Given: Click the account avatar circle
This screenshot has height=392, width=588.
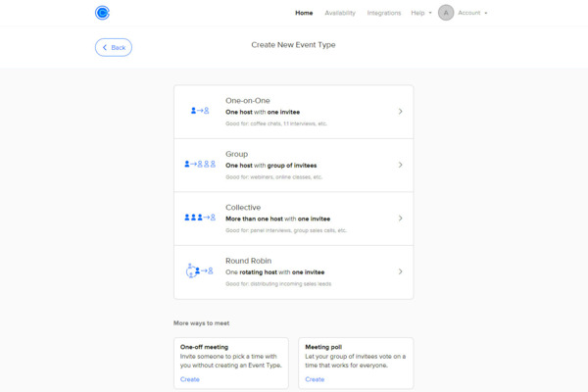Looking at the screenshot, I should [446, 13].
